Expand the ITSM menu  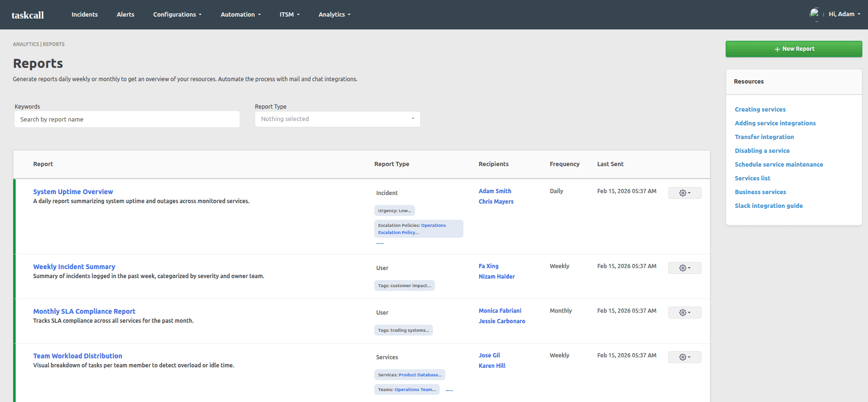coord(289,14)
